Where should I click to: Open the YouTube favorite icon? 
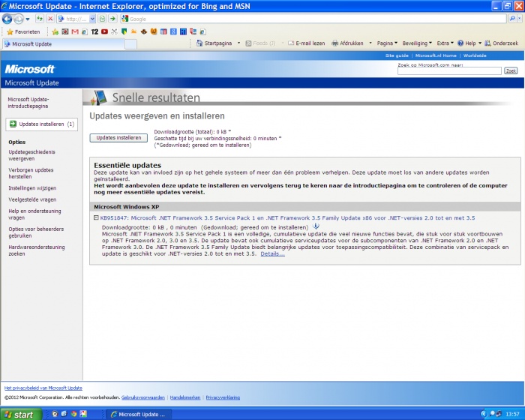click(104, 31)
